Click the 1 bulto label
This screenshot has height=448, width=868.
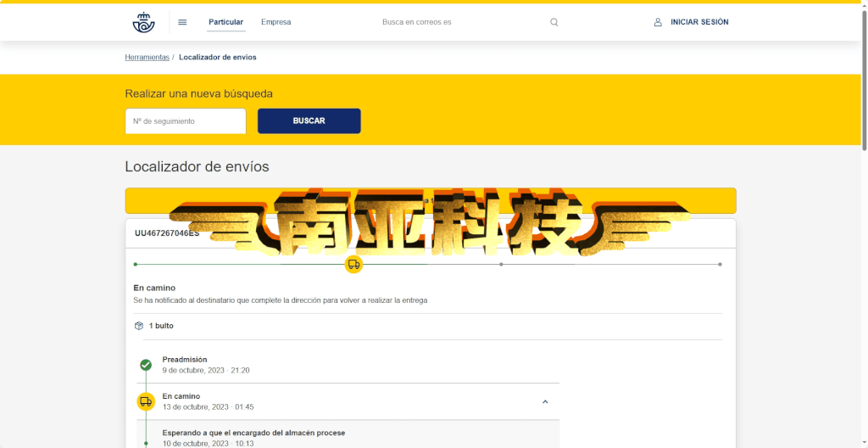point(161,326)
